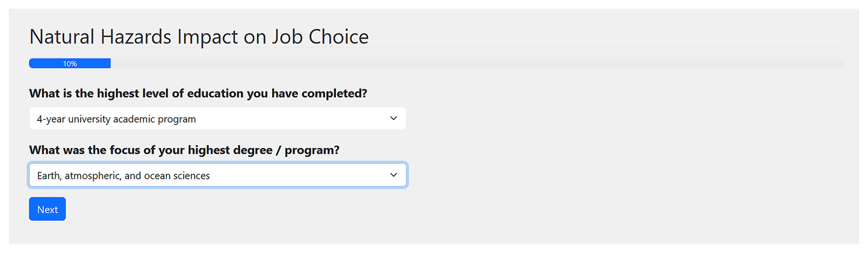Click the "4-year university academic program" selected value

point(116,119)
